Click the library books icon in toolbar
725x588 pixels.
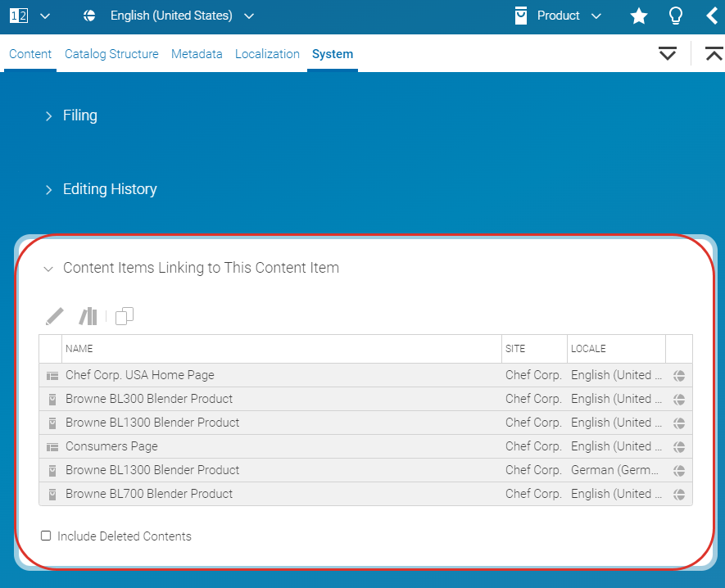coord(88,316)
